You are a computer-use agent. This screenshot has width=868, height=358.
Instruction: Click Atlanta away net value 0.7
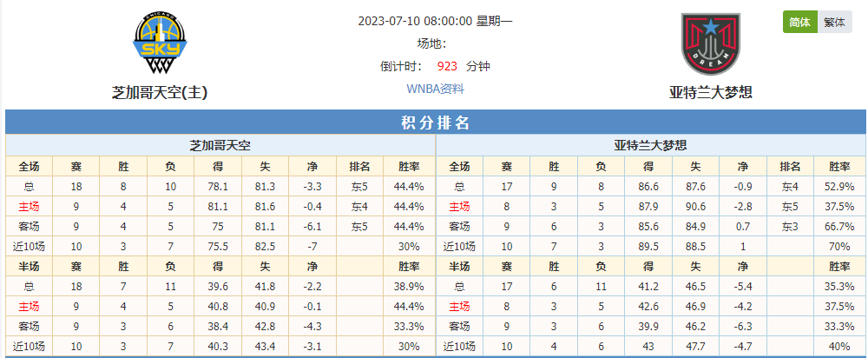[x=743, y=226]
